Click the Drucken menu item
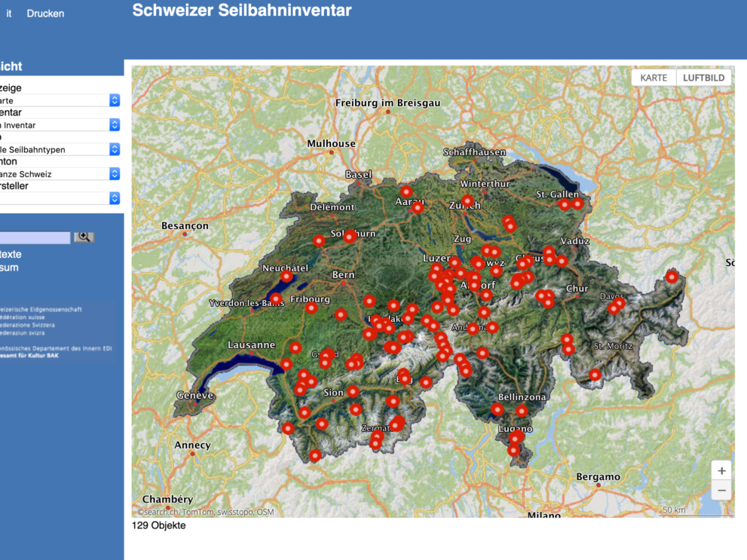Viewport: 747px width, 560px height. 45,14
